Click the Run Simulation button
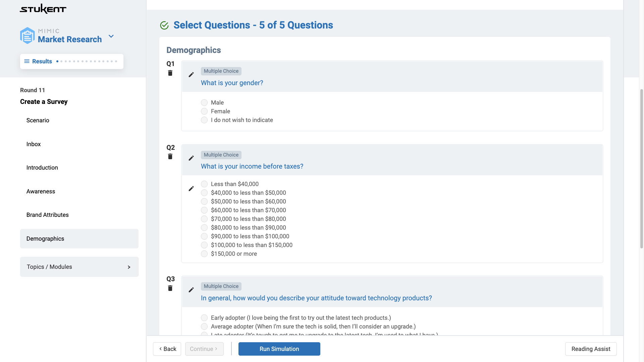 tap(279, 349)
